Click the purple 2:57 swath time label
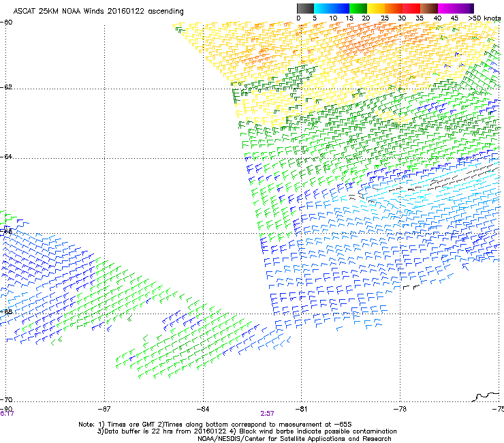This screenshot has height=443, width=504. coord(268,414)
